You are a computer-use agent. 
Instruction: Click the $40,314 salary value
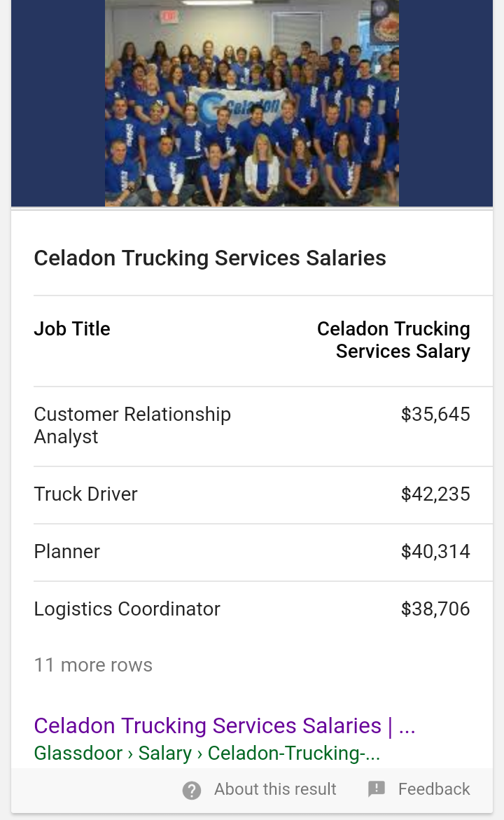435,552
